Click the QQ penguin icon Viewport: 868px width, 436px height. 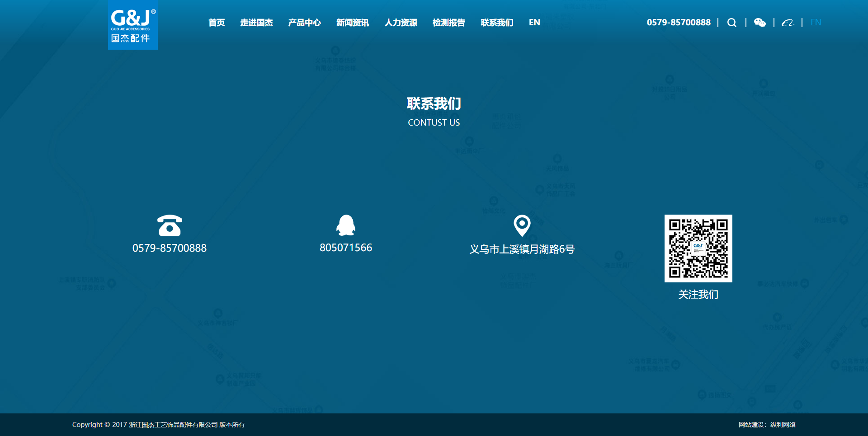pos(346,225)
